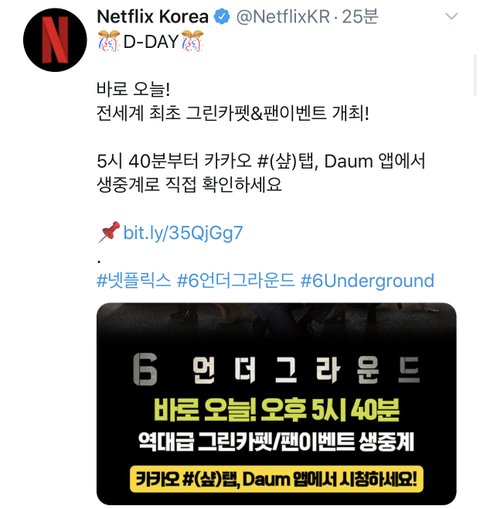
Task: Click the yellow 카카오 #(샵)탭 banner
Action: [x=276, y=479]
